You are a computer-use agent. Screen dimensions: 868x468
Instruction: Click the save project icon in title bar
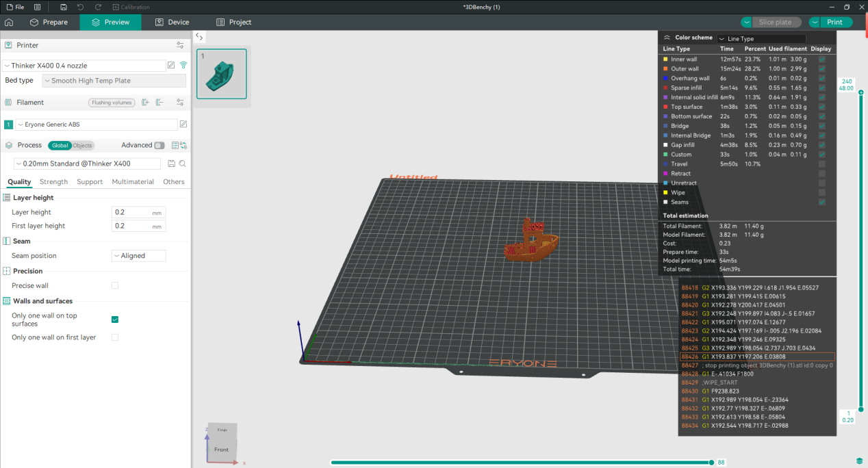coord(64,7)
